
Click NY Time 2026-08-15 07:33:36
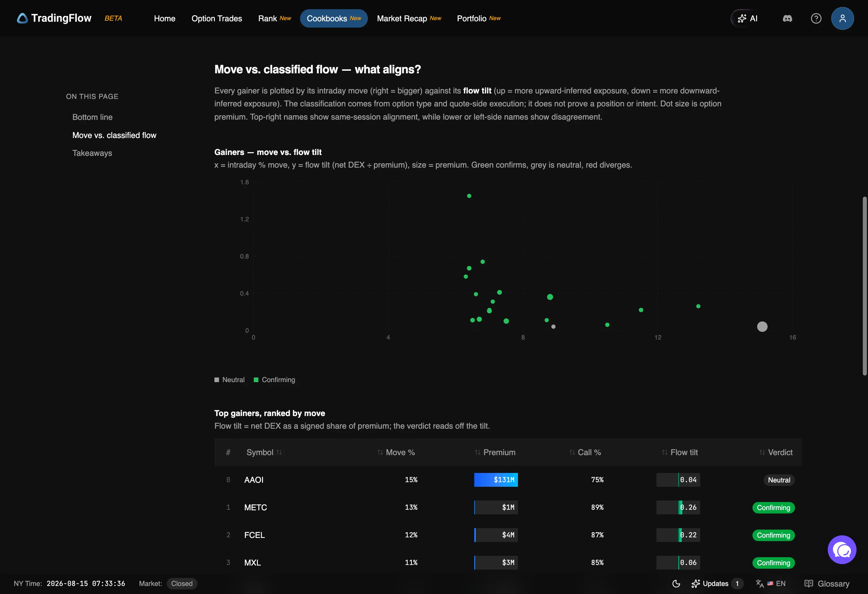[70, 584]
